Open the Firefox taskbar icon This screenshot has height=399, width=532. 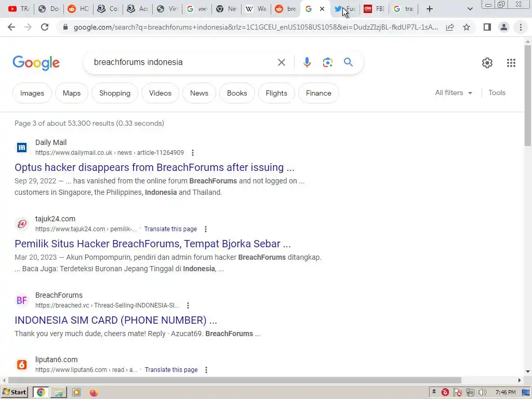click(94, 393)
